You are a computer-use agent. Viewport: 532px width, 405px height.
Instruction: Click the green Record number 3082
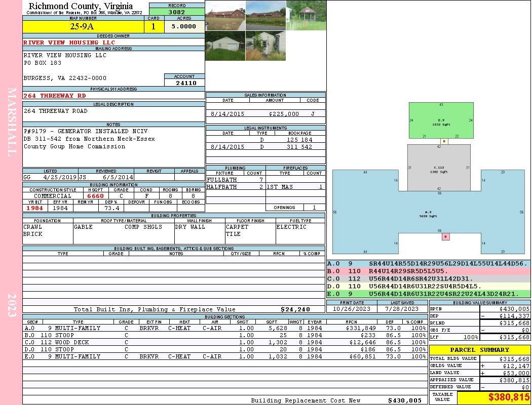(177, 12)
